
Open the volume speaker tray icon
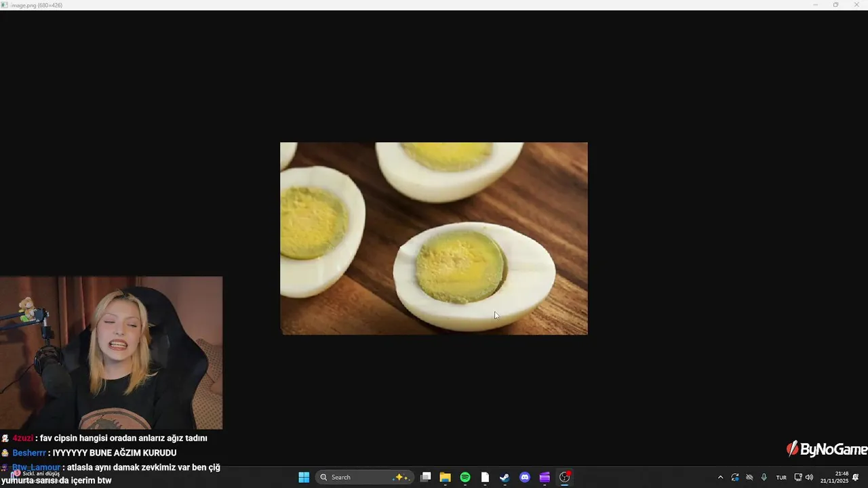(x=809, y=477)
